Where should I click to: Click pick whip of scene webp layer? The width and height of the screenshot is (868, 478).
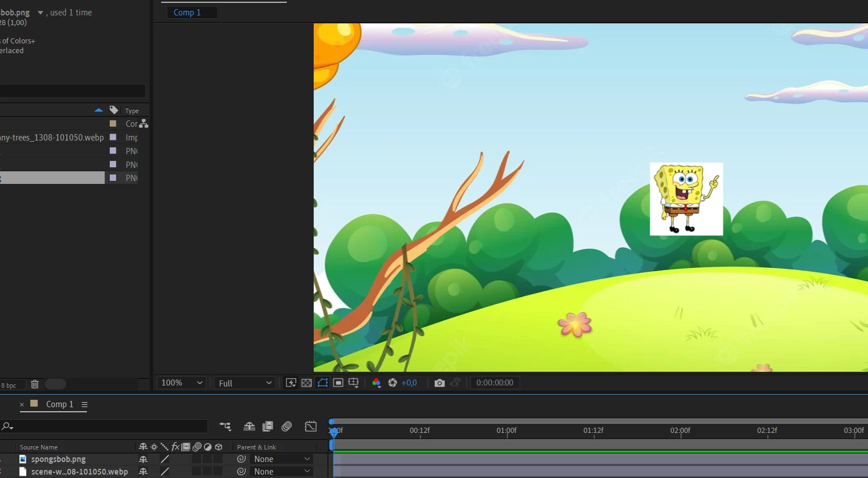point(241,472)
